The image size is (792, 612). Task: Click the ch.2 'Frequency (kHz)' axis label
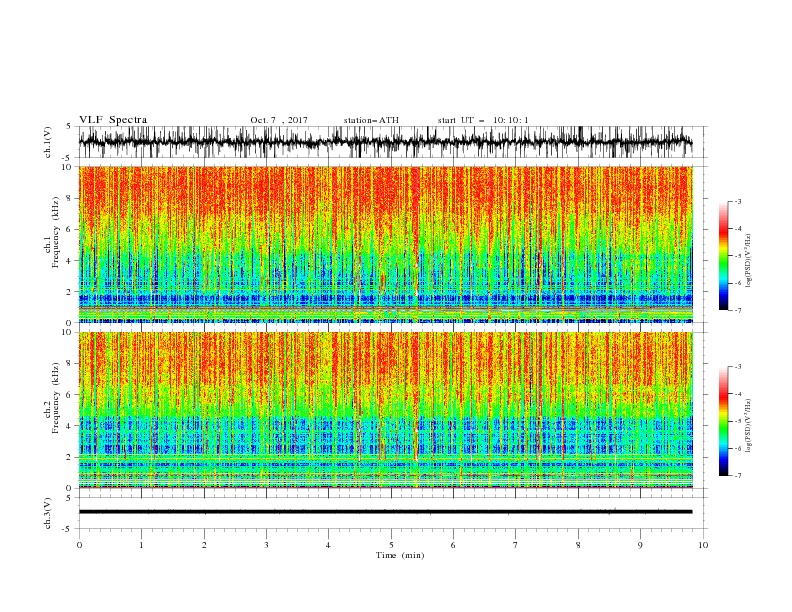pyautogui.click(x=56, y=398)
